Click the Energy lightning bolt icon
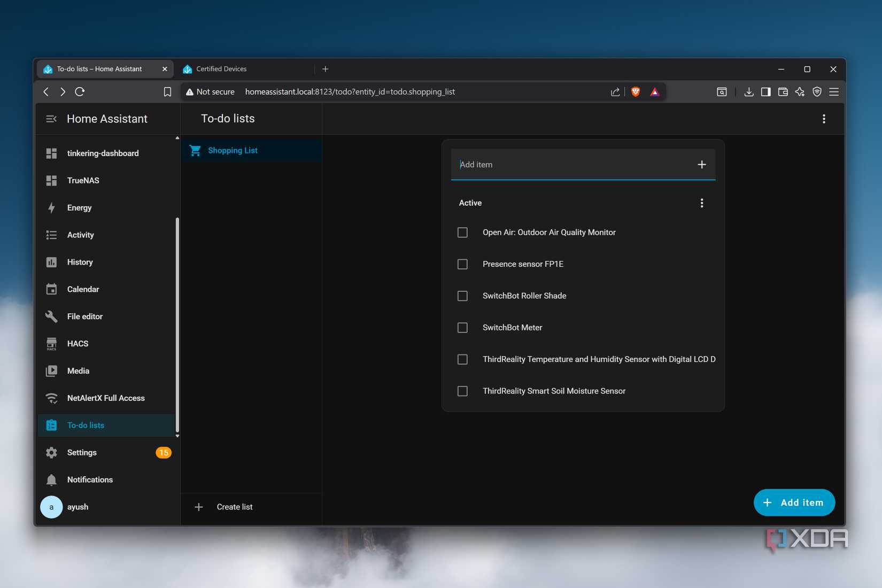This screenshot has height=588, width=882. [x=51, y=208]
